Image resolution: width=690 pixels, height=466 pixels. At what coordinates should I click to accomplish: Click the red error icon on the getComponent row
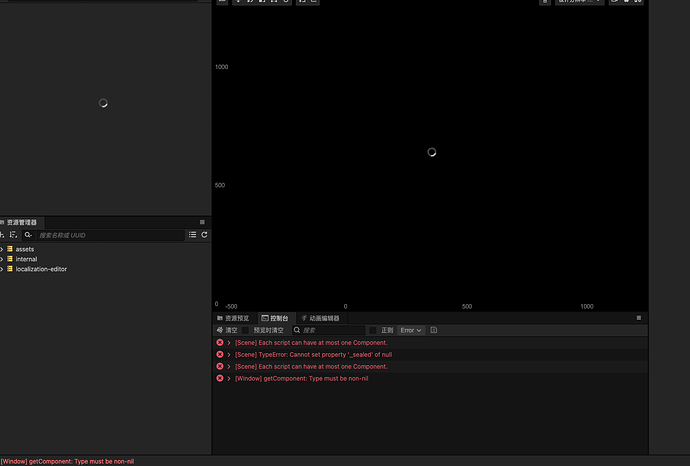pyautogui.click(x=220, y=378)
